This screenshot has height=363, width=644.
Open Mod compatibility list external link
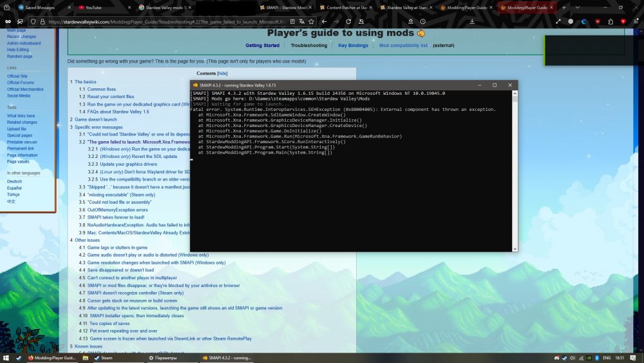click(x=404, y=46)
